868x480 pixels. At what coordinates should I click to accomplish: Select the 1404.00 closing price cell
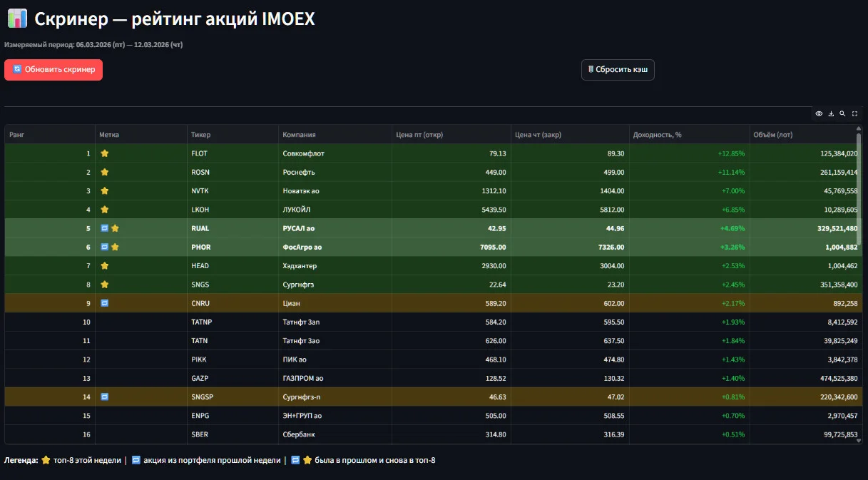[x=569, y=191]
